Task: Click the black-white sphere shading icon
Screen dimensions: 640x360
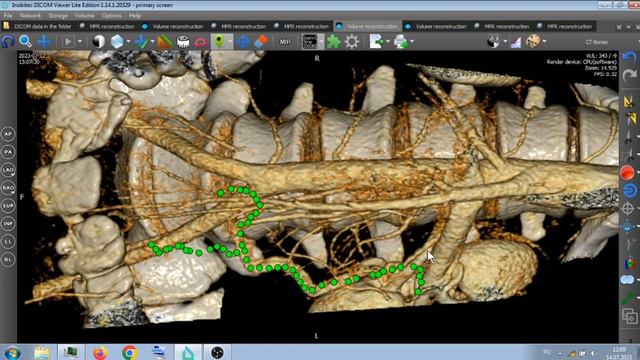Action: pyautogui.click(x=493, y=41)
